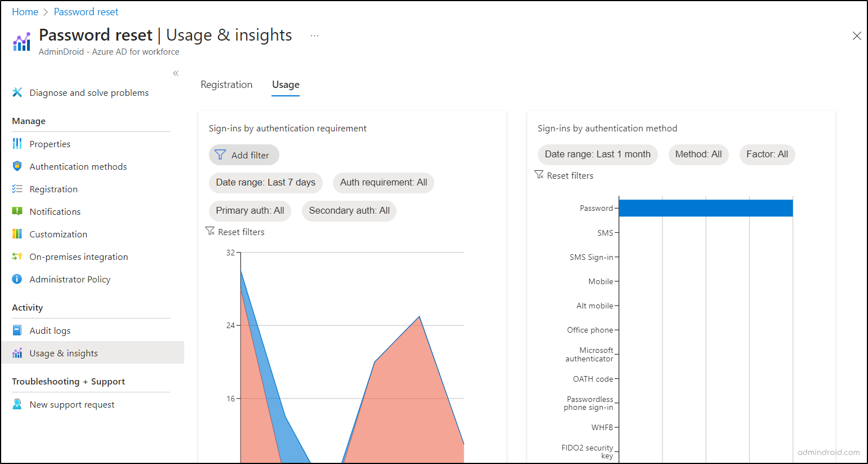868x464 pixels.
Task: Open the Date range: Last 7 days filter
Action: point(265,183)
